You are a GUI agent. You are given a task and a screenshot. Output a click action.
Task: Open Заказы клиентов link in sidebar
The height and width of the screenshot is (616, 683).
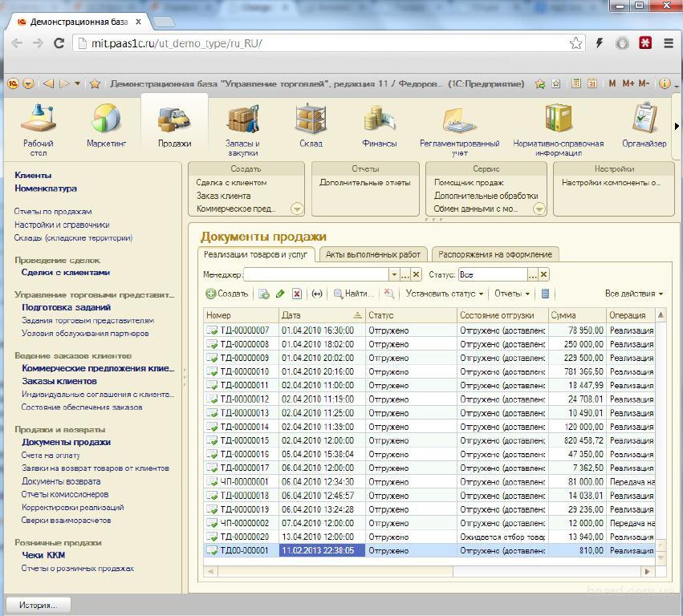click(x=59, y=382)
